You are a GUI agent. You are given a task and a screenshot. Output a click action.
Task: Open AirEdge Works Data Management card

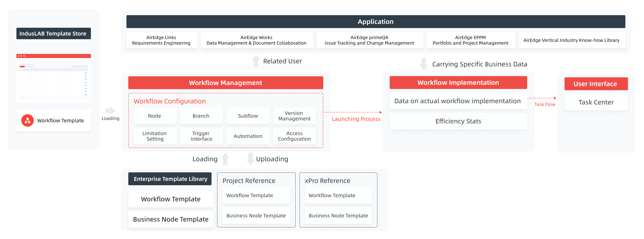pyautogui.click(x=257, y=40)
